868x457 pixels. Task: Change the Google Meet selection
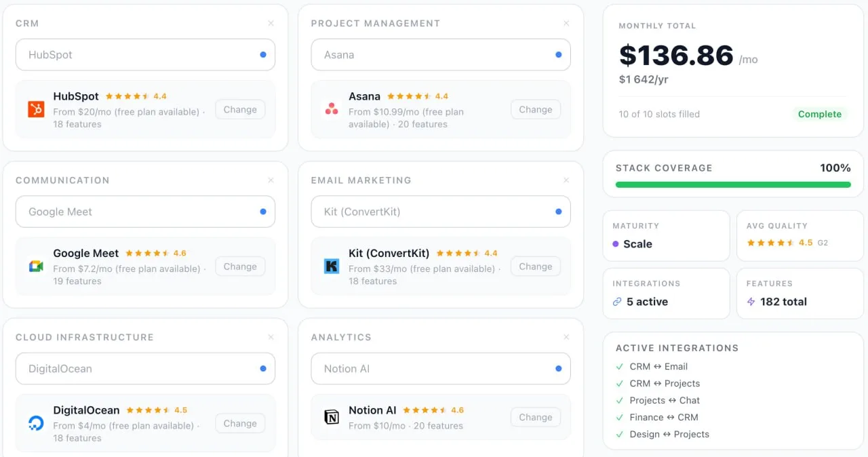(240, 266)
